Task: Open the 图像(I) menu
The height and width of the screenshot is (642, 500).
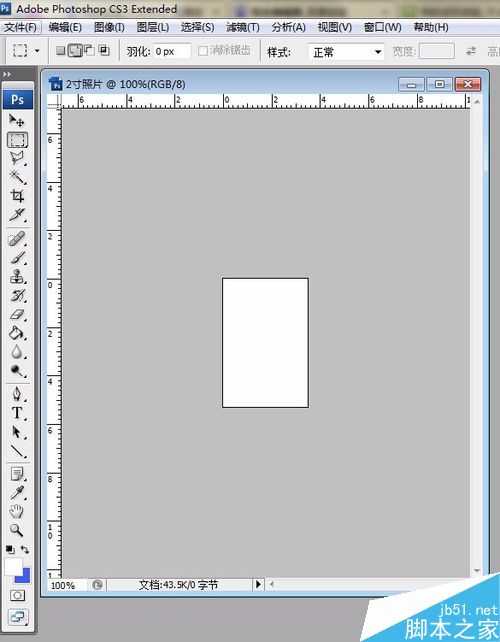Action: tap(109, 27)
